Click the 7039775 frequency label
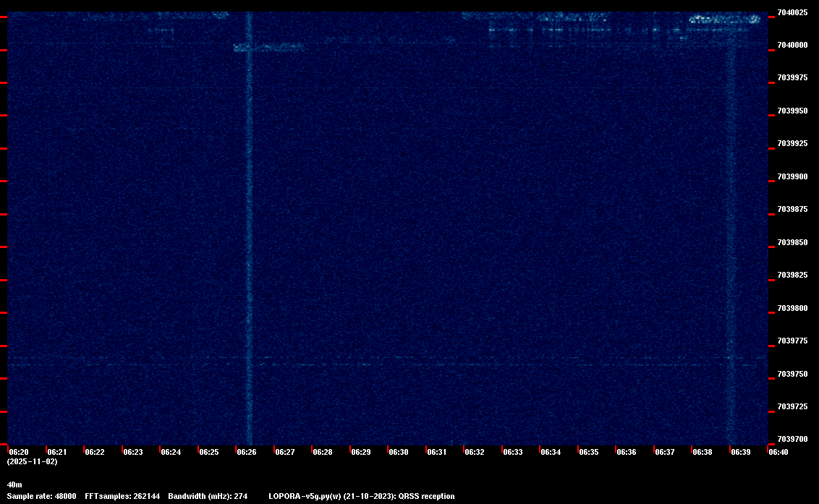 point(792,341)
